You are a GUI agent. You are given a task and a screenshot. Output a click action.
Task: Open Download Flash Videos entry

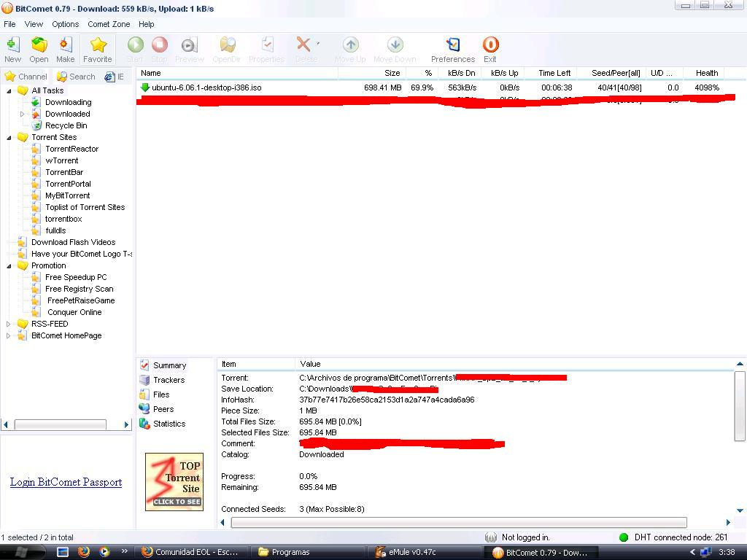(x=74, y=242)
